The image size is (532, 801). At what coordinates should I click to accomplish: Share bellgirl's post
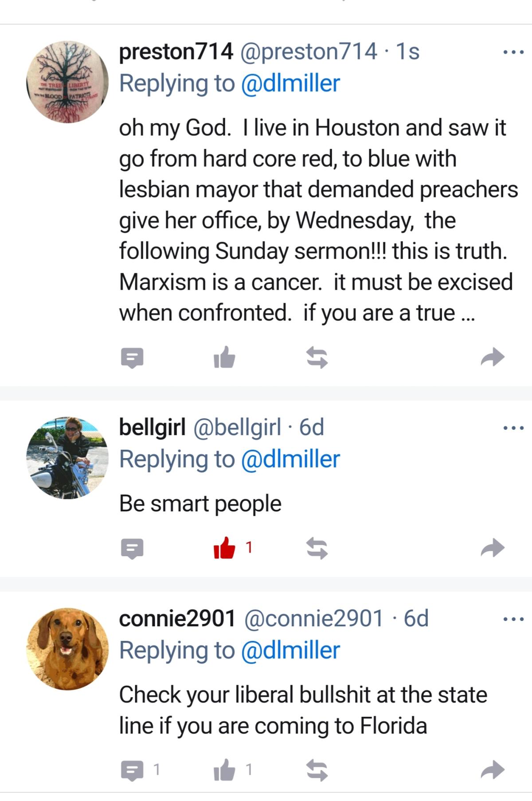[493, 548]
